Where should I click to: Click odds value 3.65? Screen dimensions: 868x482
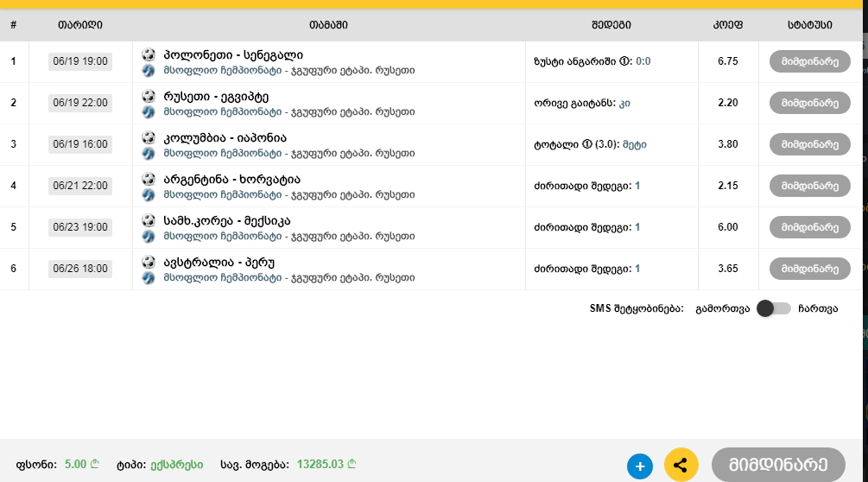[728, 269]
